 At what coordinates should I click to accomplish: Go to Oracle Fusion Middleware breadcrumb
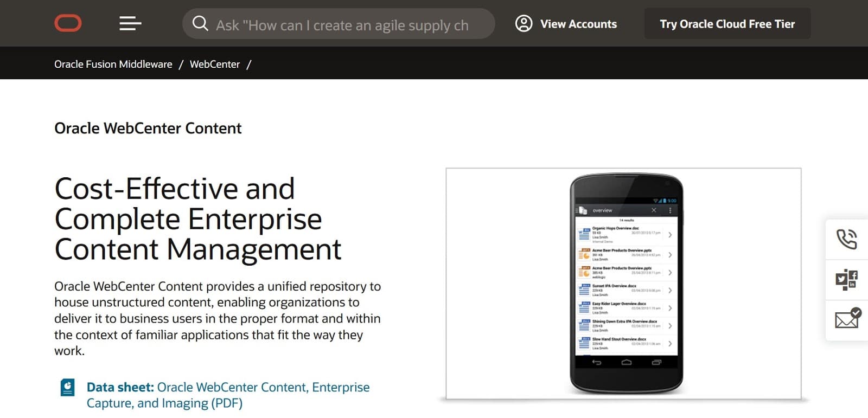(x=113, y=64)
